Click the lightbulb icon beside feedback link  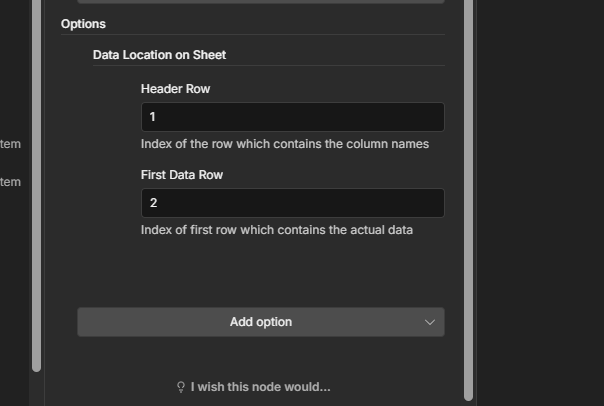(181, 387)
